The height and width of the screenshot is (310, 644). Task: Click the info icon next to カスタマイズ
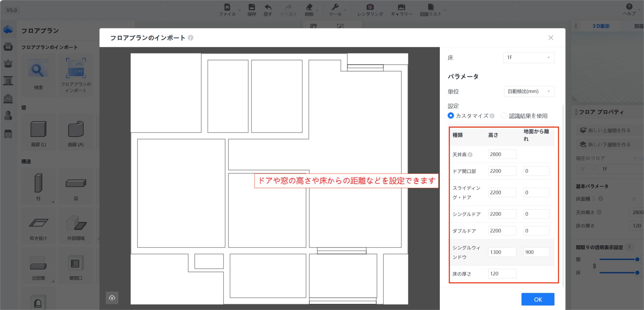492,116
